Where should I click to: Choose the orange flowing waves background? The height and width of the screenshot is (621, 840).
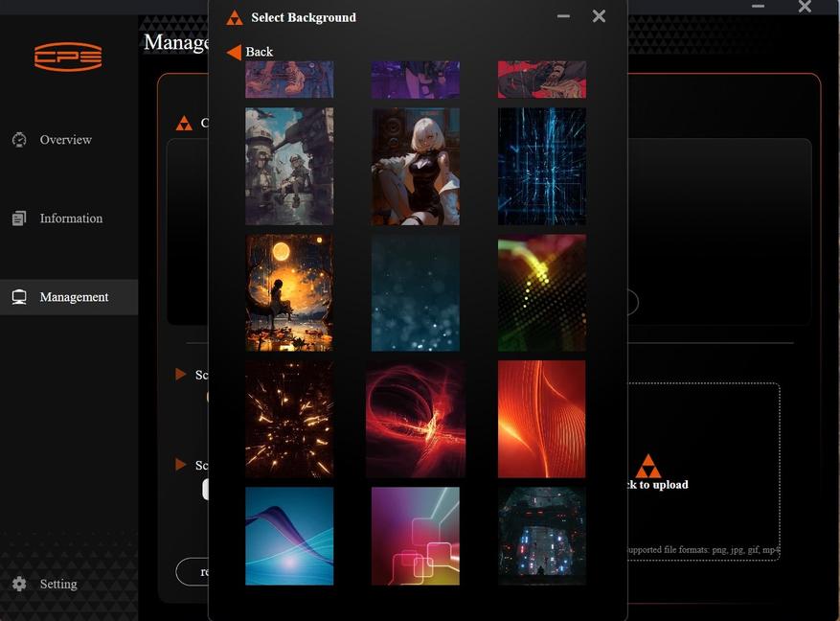(541, 419)
